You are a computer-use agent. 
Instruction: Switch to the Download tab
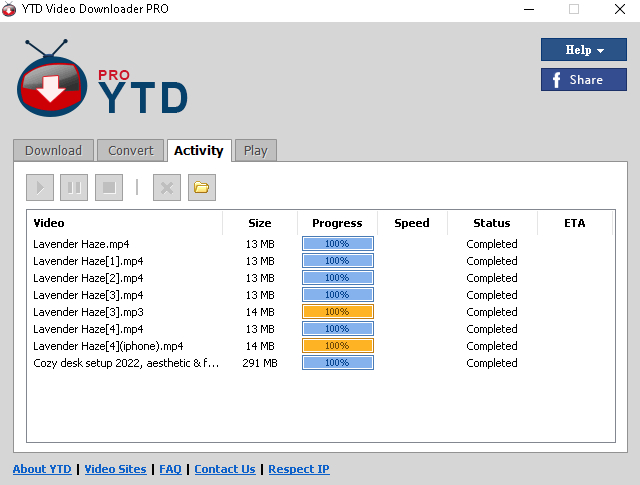pyautogui.click(x=53, y=151)
